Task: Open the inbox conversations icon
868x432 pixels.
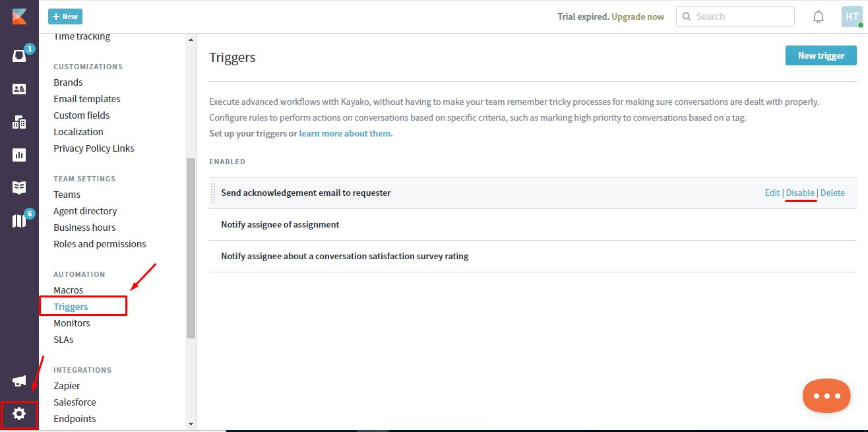Action: point(19,56)
